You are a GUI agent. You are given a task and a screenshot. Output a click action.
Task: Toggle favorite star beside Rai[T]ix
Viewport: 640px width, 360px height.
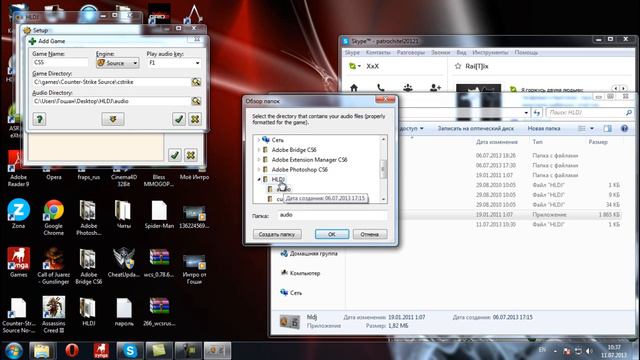(x=458, y=66)
